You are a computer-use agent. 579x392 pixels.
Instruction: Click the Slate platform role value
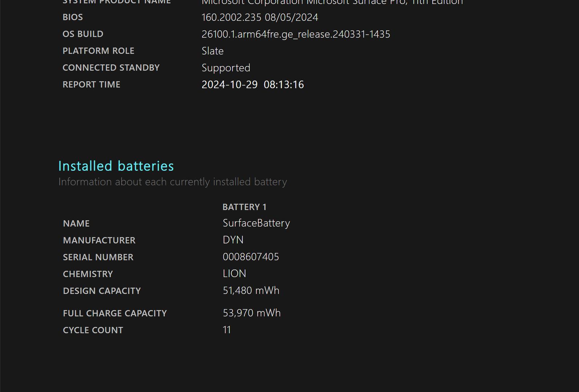click(x=212, y=51)
